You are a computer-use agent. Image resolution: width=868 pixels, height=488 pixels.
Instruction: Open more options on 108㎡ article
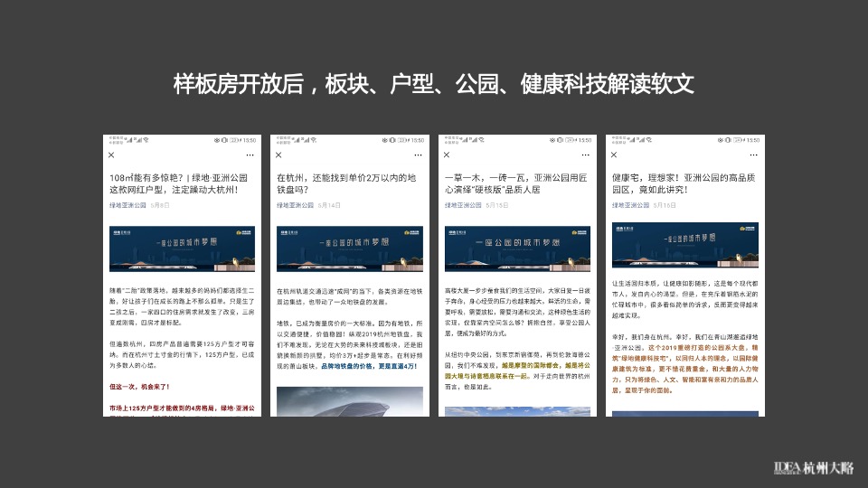pyautogui.click(x=250, y=155)
